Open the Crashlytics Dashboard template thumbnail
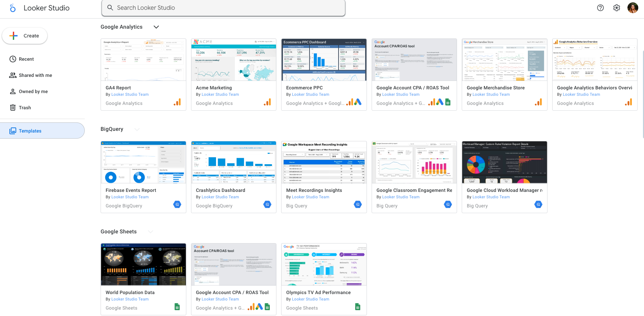Image resolution: width=644 pixels, height=316 pixels. click(234, 162)
